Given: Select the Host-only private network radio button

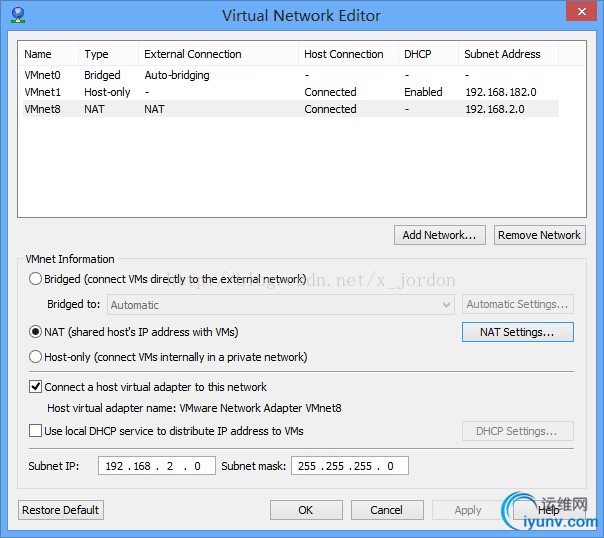Looking at the screenshot, I should click(x=35, y=357).
